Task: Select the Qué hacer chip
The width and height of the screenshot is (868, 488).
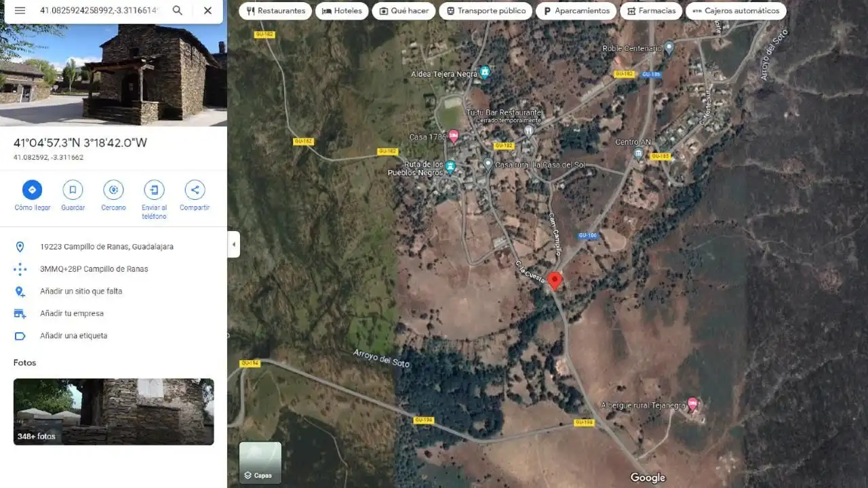Action: coord(403,11)
